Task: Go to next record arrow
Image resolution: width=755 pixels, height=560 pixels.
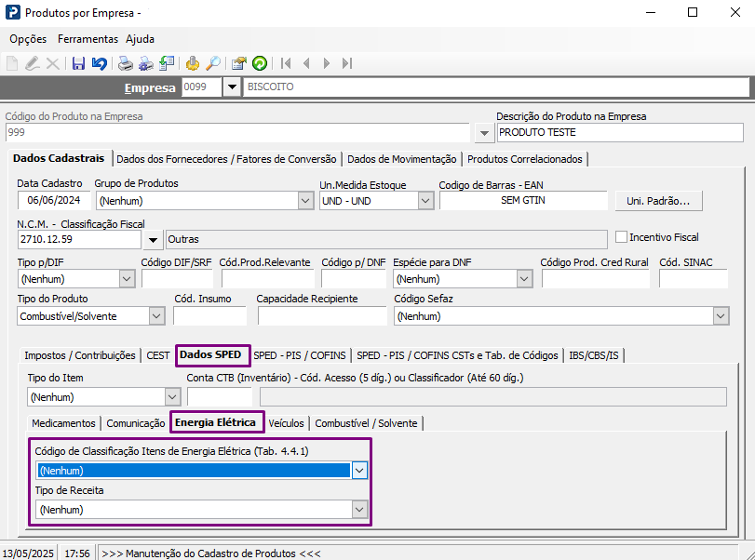Action: coord(327,63)
